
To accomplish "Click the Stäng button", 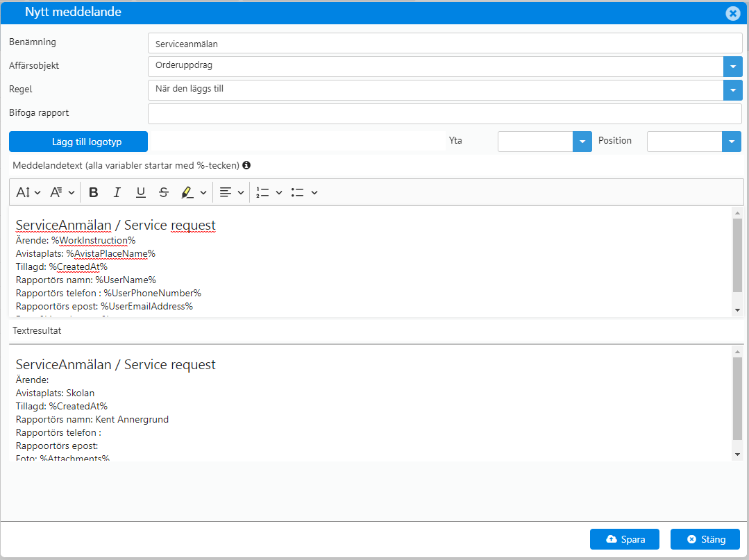I will (705, 539).
